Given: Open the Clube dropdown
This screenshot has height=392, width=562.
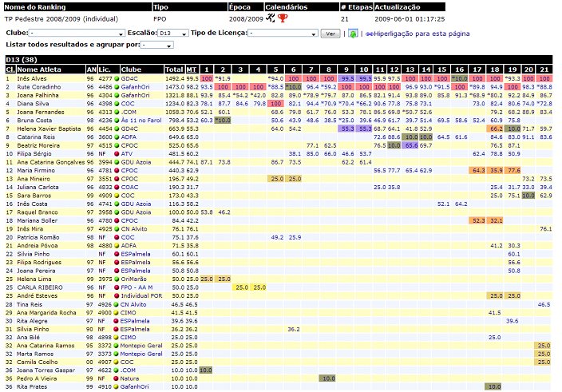Looking at the screenshot, I should [x=77, y=33].
